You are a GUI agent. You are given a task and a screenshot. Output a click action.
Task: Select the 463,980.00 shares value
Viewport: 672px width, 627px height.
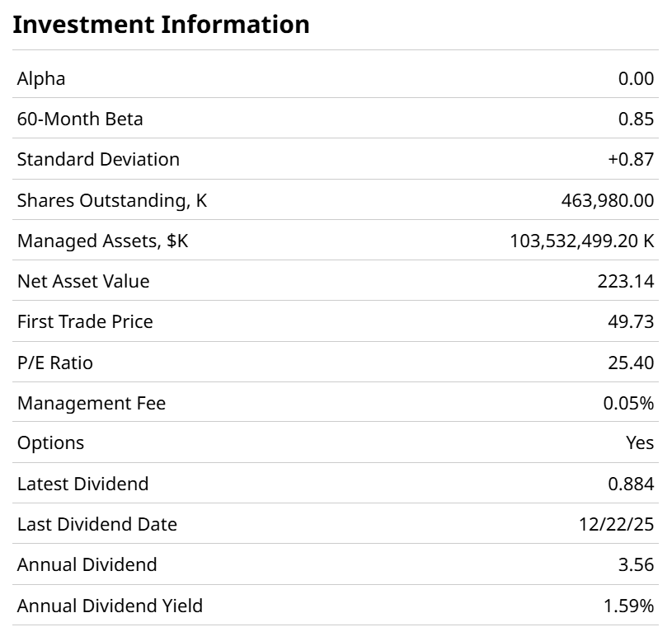click(x=608, y=200)
